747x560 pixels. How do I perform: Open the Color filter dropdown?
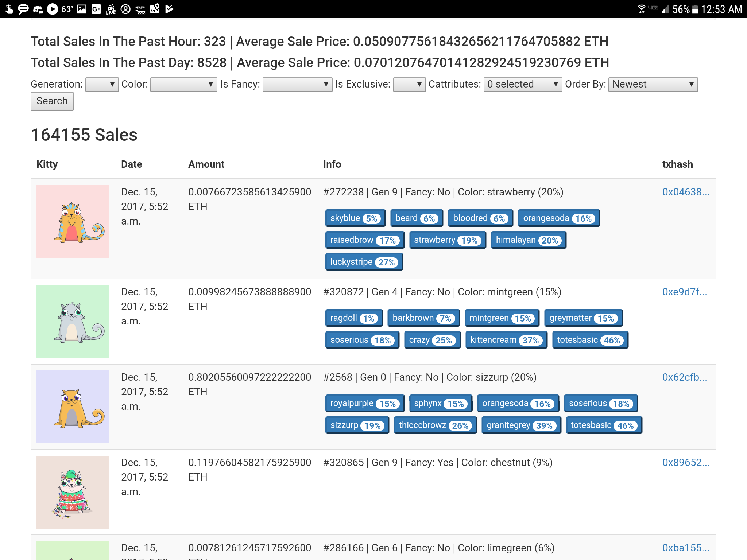(183, 84)
